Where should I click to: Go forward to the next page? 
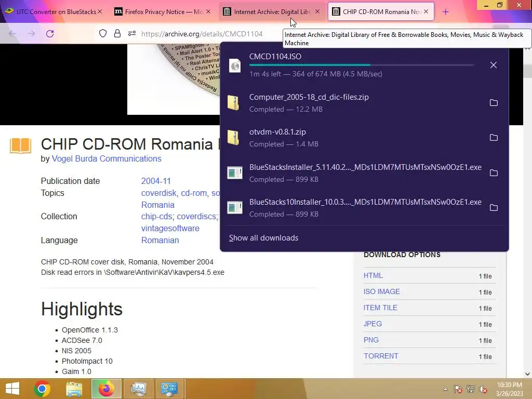(x=31, y=34)
